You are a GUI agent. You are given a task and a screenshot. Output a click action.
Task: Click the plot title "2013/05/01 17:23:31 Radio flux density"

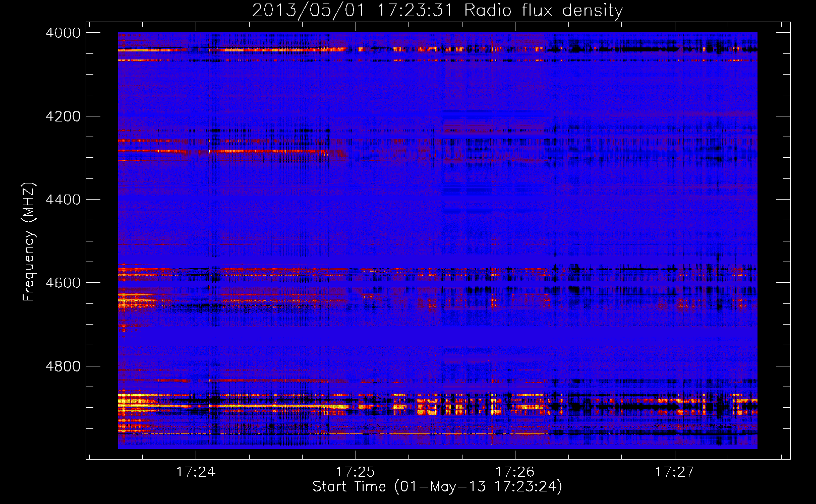[x=437, y=11]
